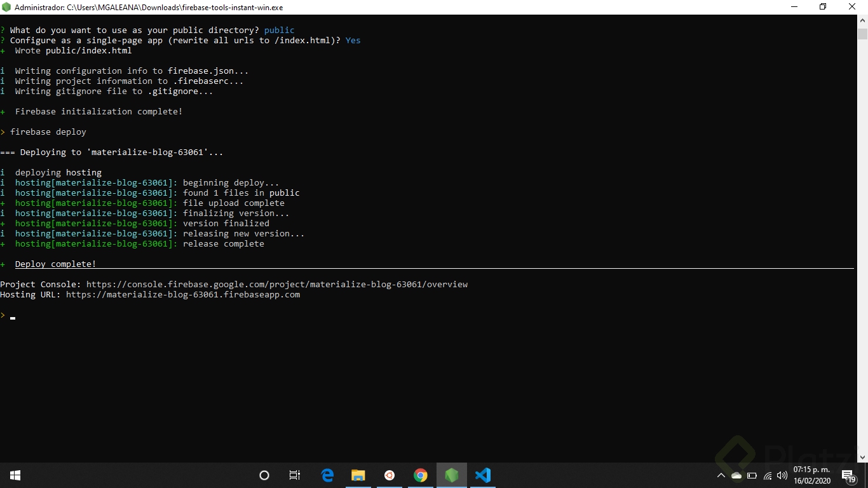The image size is (868, 488).
Task: Click the blue 'Yes' single-page app answer
Action: pyautogui.click(x=353, y=40)
